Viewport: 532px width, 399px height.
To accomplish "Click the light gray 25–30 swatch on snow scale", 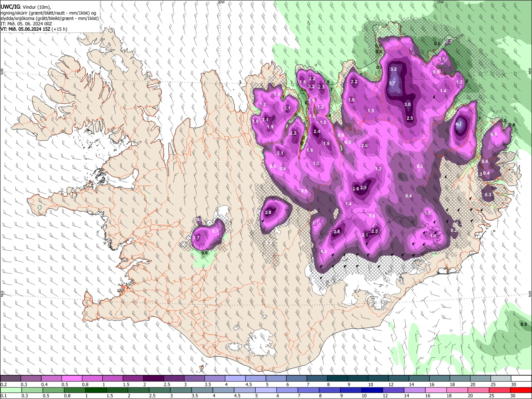I will coord(501,378).
